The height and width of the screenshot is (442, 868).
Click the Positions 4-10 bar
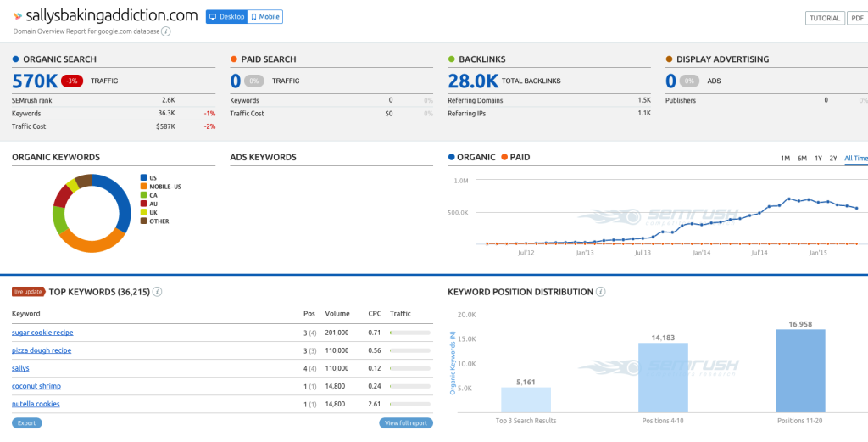click(x=663, y=378)
